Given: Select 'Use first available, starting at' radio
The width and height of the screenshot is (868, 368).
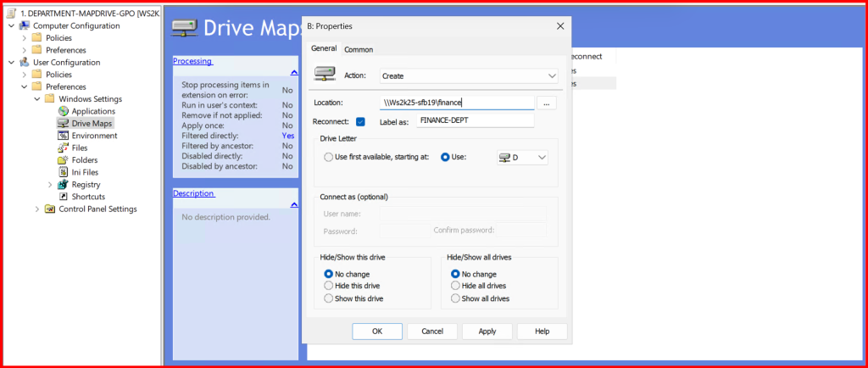Looking at the screenshot, I should [329, 157].
